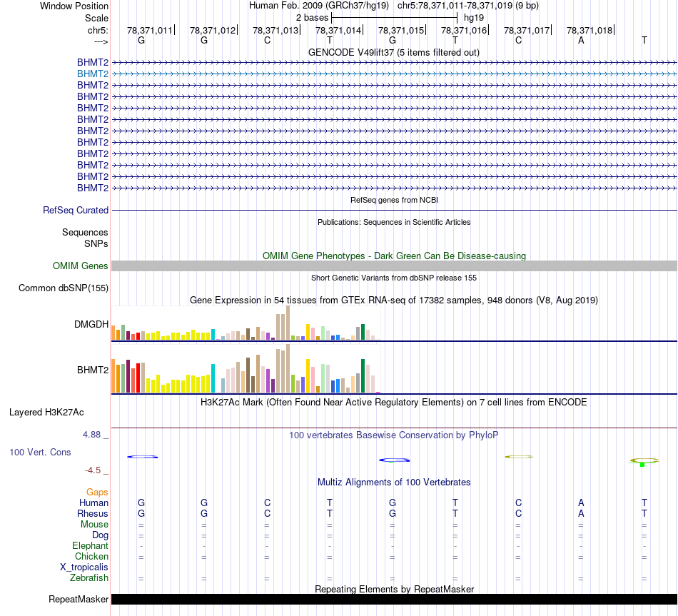
Task: Click the Rhesus alignment row label
Action: 93,514
